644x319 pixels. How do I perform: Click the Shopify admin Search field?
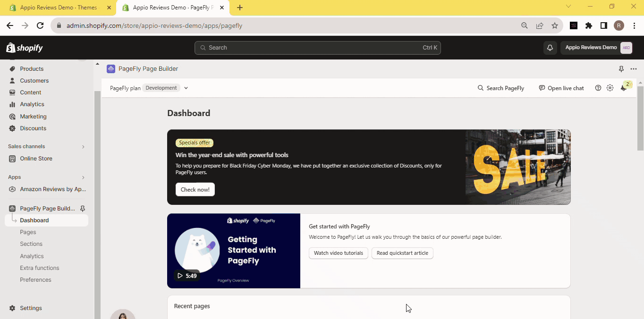pyautogui.click(x=318, y=48)
